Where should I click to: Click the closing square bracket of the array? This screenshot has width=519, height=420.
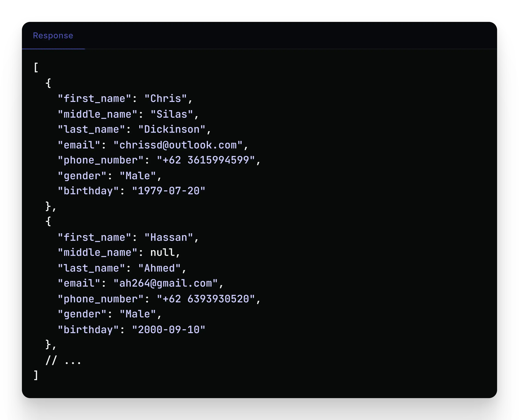tap(36, 375)
